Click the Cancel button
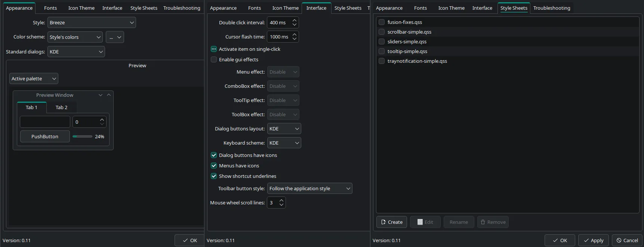Image resolution: width=644 pixels, height=247 pixels. tap(627, 240)
